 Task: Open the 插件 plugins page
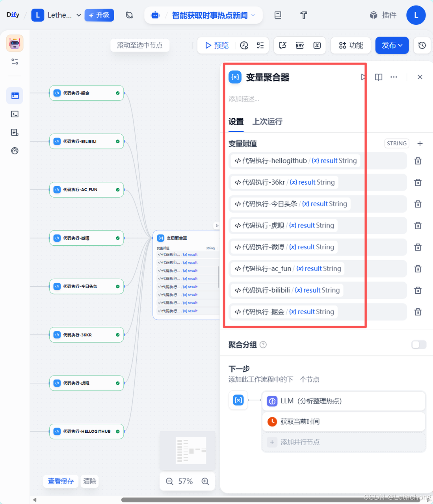[383, 15]
